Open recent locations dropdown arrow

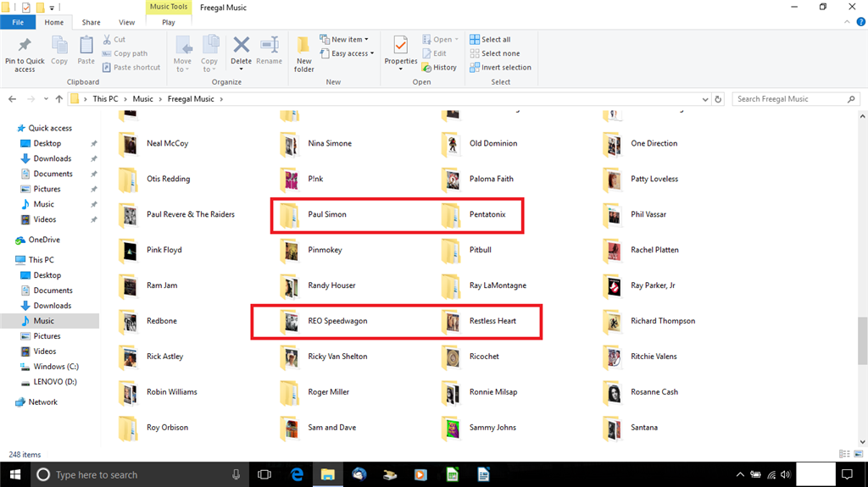tap(46, 99)
